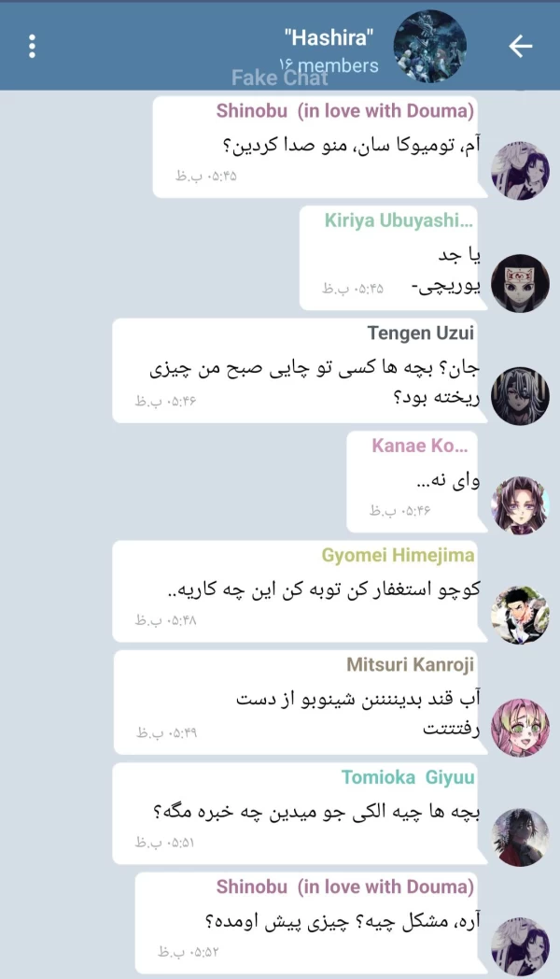Tap the 16 members subtitle
The width and height of the screenshot is (560, 979).
(x=329, y=65)
